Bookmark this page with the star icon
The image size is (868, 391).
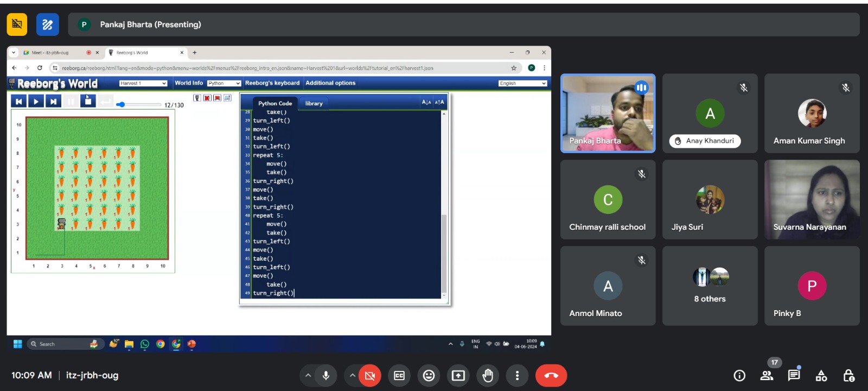click(514, 68)
